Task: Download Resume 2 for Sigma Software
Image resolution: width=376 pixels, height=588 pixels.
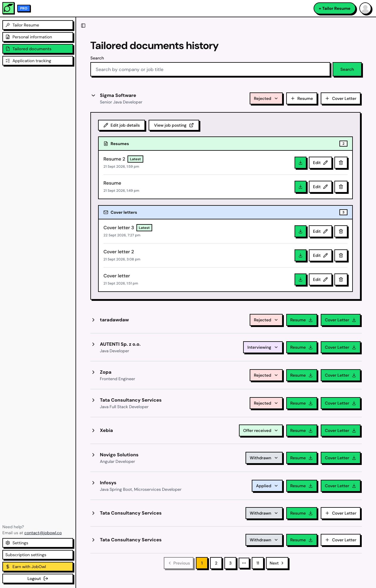Action: (301, 163)
